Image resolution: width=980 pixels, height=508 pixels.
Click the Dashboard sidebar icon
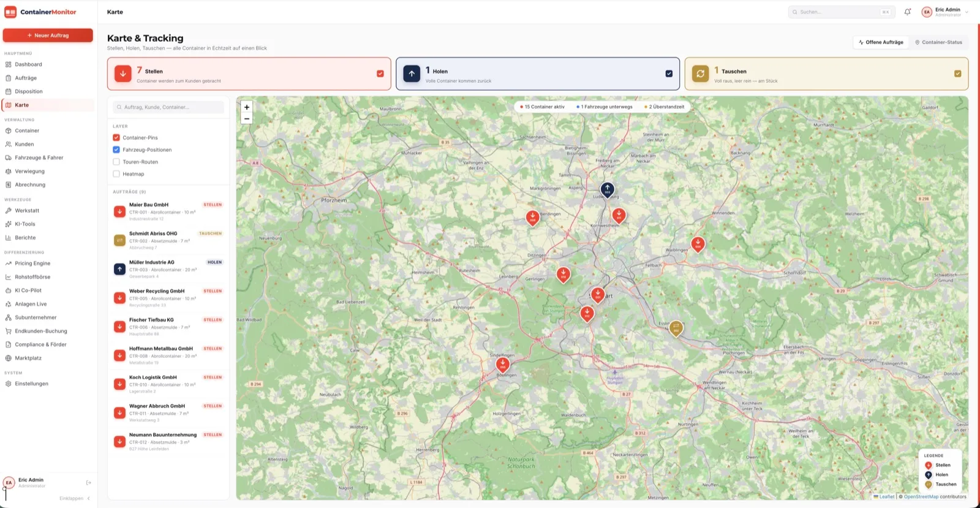click(x=9, y=64)
